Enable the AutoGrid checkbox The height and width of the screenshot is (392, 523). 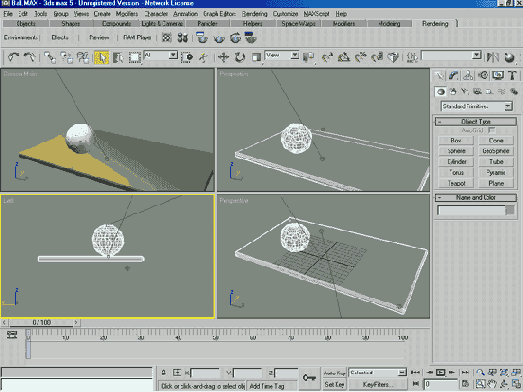click(x=491, y=130)
